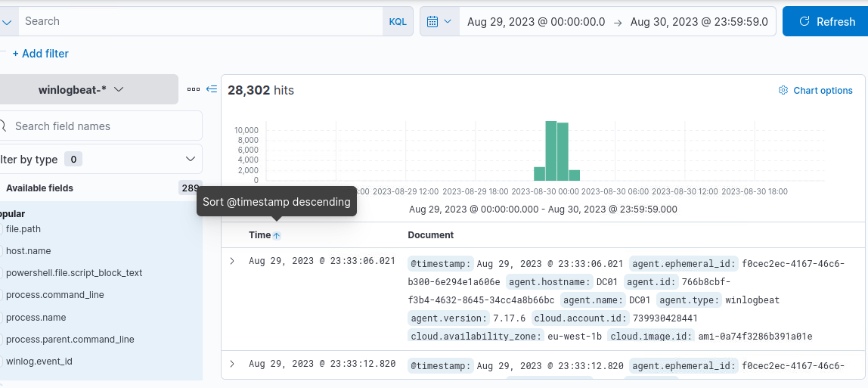Click the tallest green histogram bar

551,151
